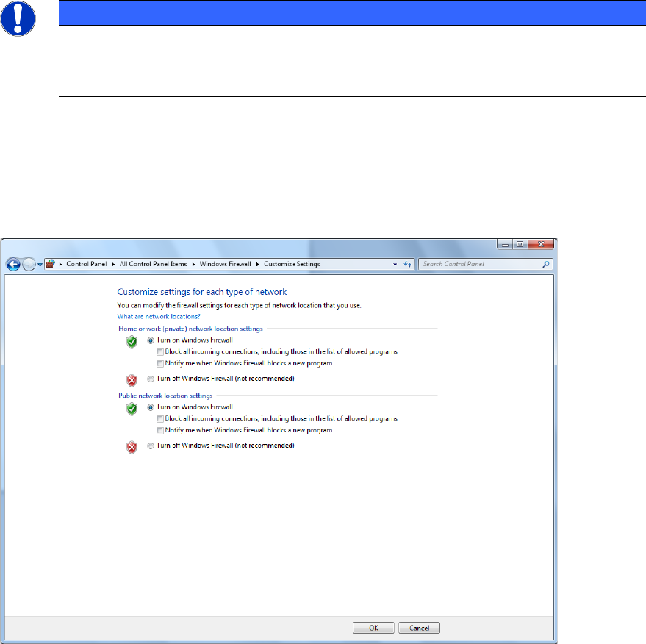Image resolution: width=646 pixels, height=644 pixels.
Task: Click the Customize settings for each type heading
Action: coord(202,292)
